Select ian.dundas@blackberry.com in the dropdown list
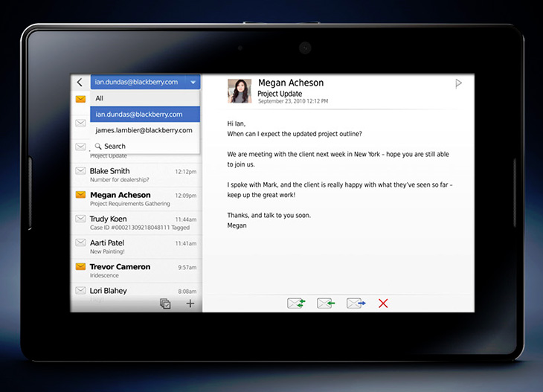This screenshot has width=543, height=392. pyautogui.click(x=145, y=115)
